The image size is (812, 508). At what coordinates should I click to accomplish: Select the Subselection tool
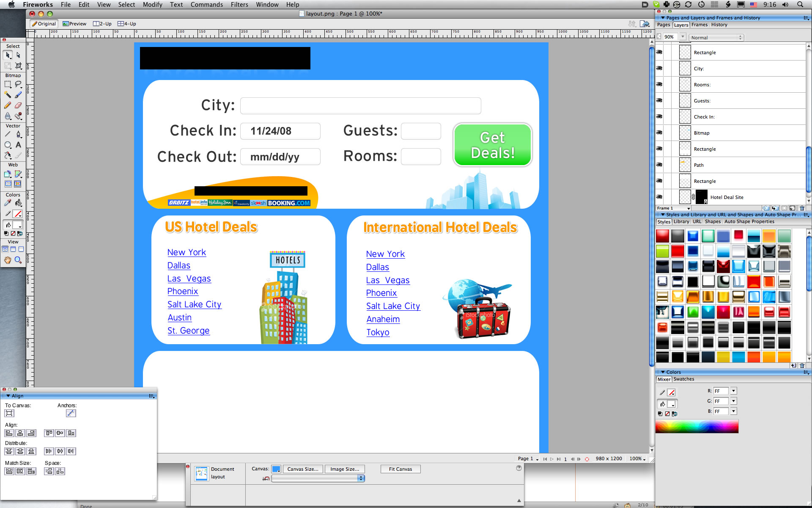coord(18,55)
